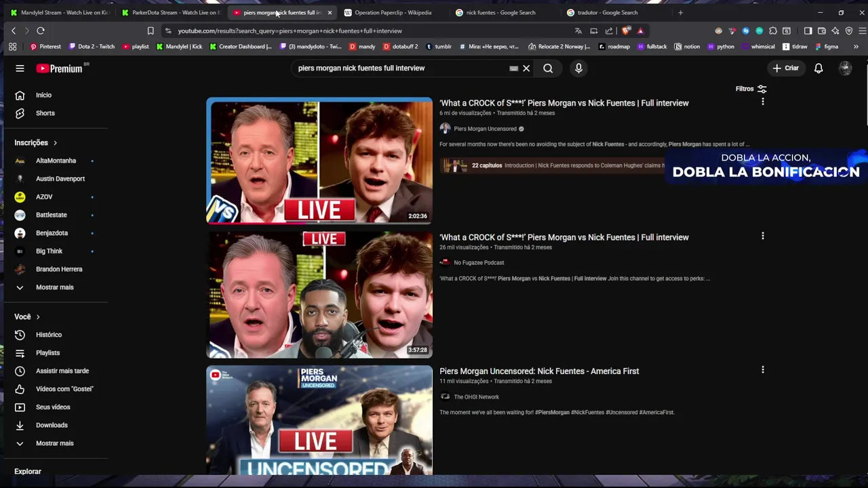Viewport: 868px width, 488px height.
Task: Expand the Você section header
Action: click(x=27, y=317)
